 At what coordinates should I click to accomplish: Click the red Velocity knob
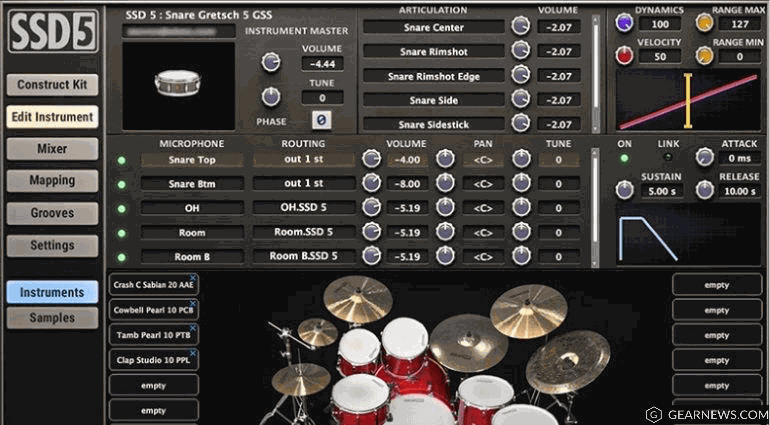625,56
